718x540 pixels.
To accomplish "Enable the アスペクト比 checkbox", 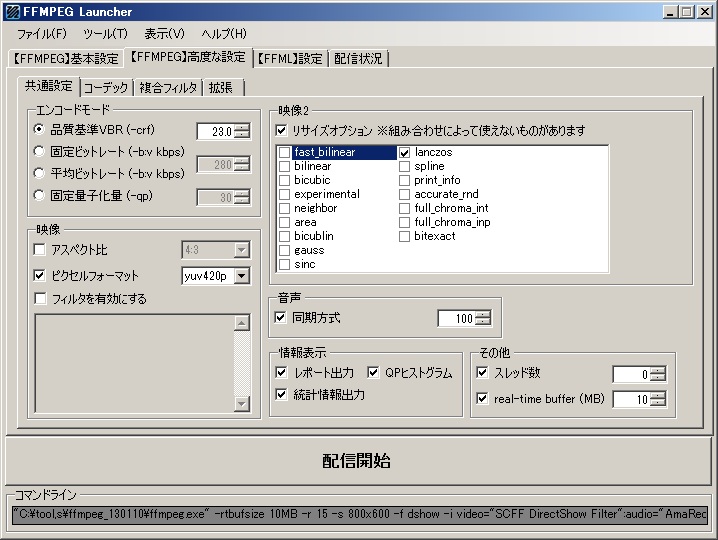I will pyautogui.click(x=40, y=250).
